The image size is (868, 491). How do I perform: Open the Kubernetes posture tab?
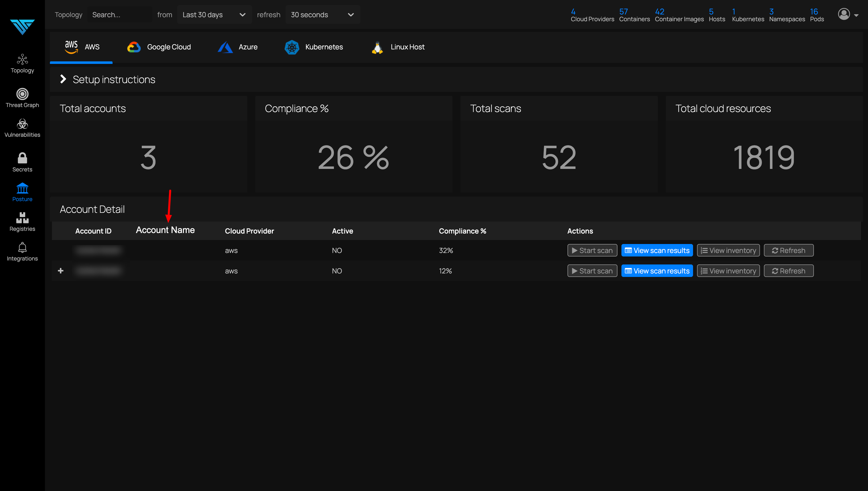(x=313, y=47)
